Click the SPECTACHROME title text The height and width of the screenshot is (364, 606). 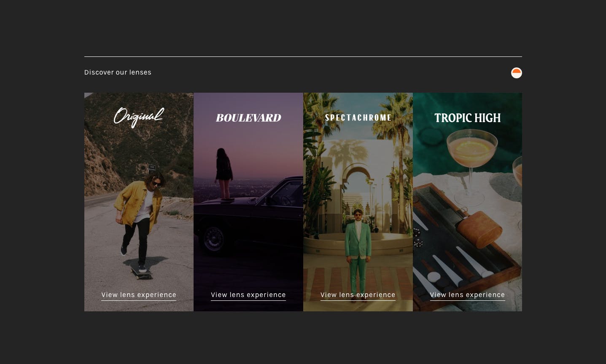coord(358,118)
